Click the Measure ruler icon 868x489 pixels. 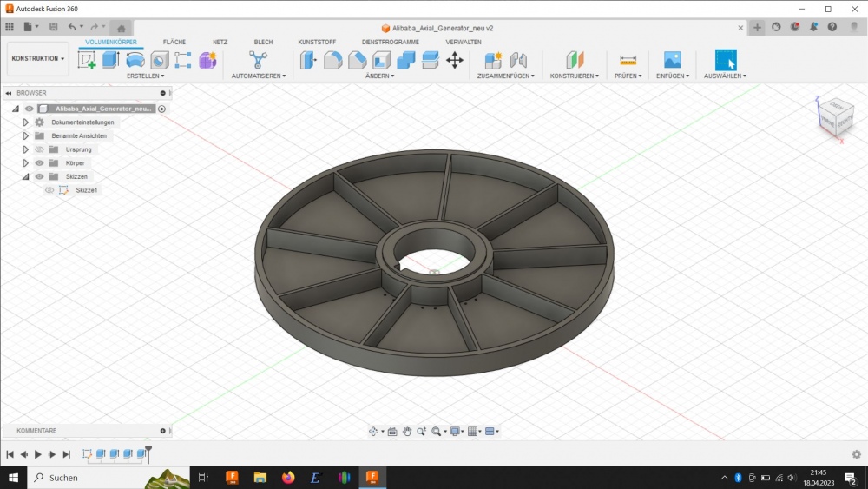(628, 60)
